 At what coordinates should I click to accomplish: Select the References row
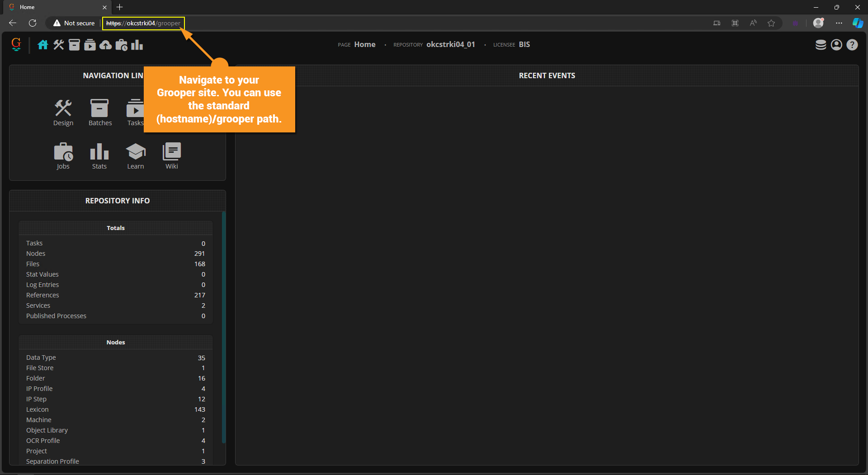(116, 295)
